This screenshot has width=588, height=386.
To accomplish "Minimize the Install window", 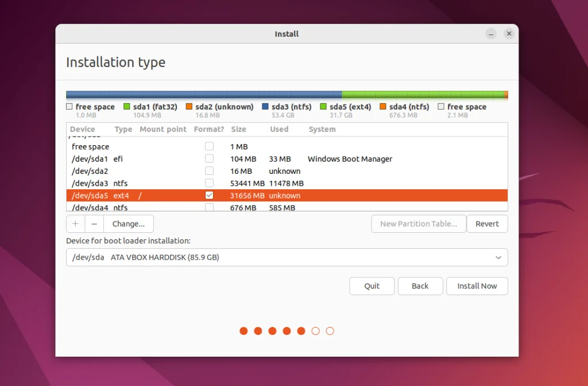I will [x=490, y=34].
